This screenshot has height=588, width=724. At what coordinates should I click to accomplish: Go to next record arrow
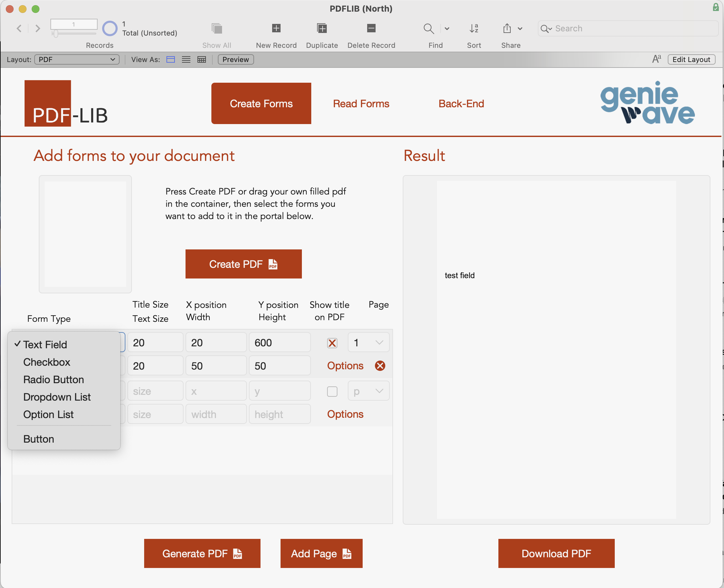pos(37,28)
